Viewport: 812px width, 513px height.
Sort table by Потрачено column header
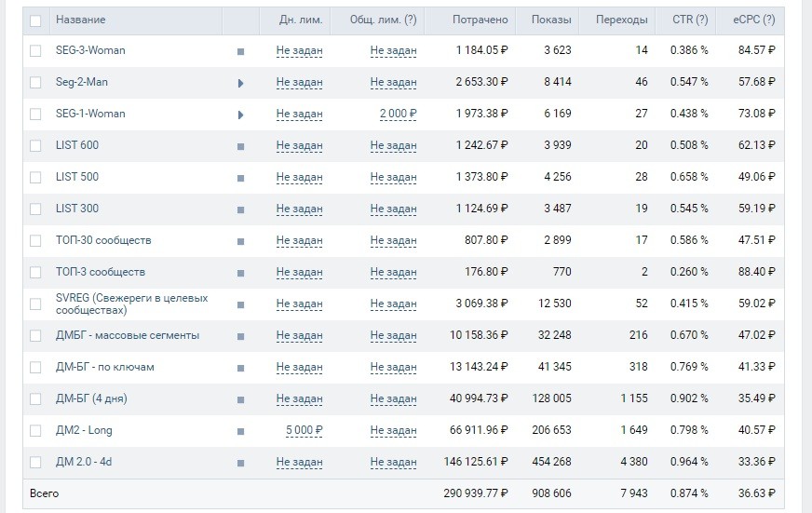pyautogui.click(x=480, y=20)
